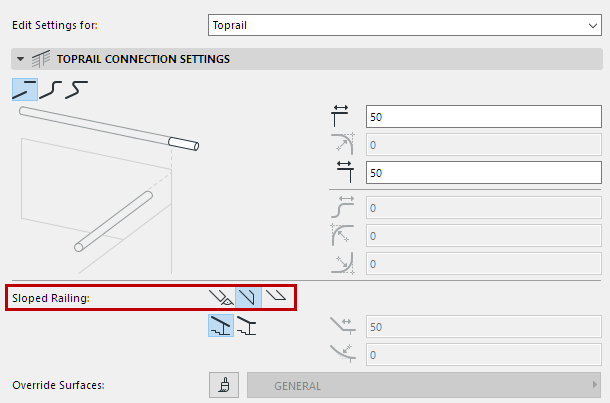The image size is (610, 403).
Task: Click the first horizontal extension length field
Action: point(482,117)
